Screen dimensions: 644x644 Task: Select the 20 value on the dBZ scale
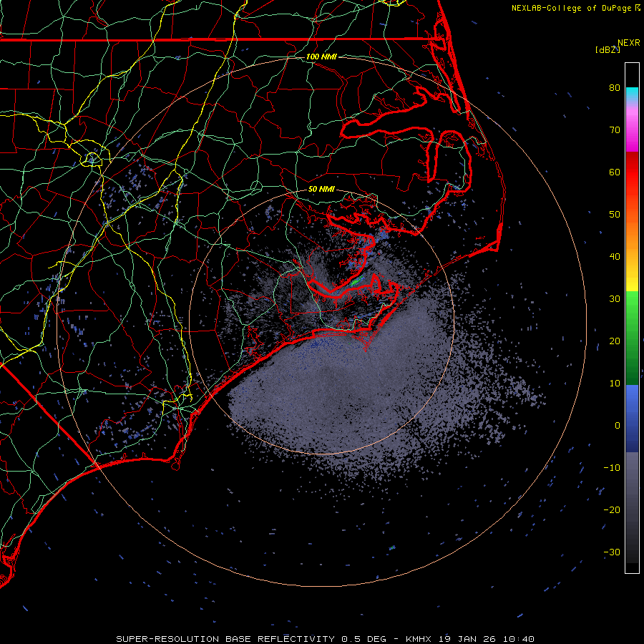point(615,342)
